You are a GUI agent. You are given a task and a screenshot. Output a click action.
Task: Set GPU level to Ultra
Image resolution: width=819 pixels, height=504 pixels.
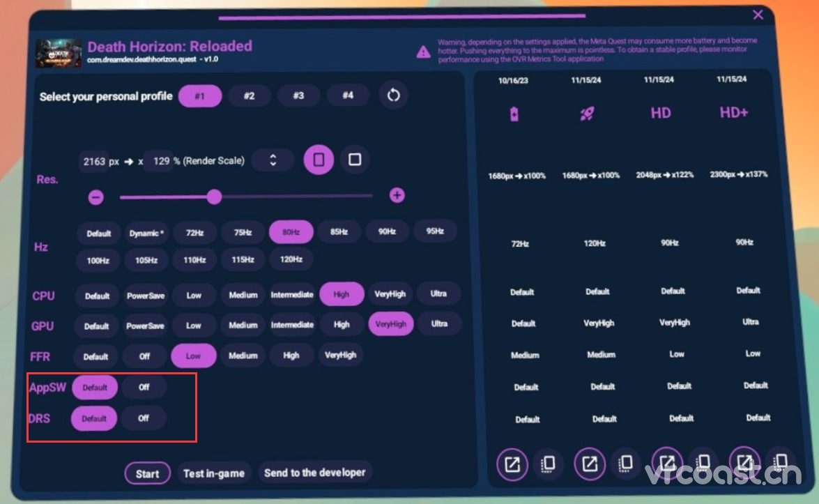[x=439, y=324]
